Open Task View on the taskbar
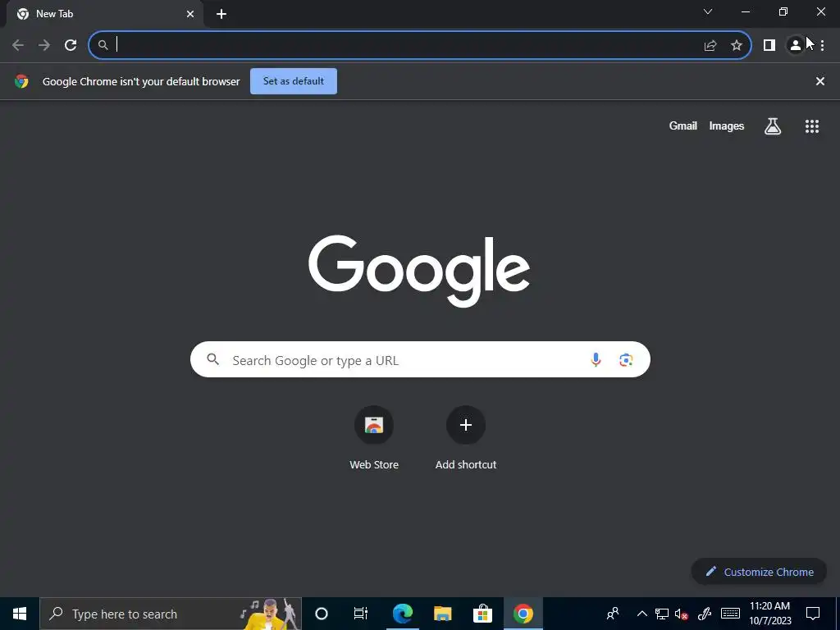840x630 pixels. click(x=361, y=614)
